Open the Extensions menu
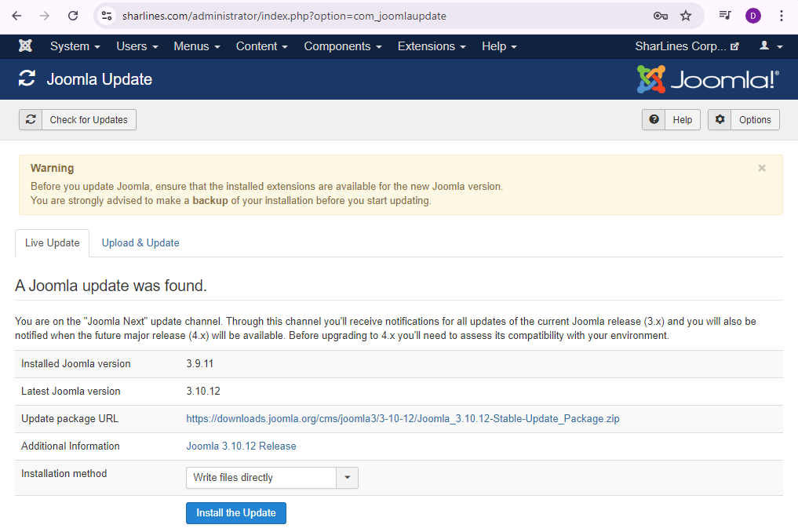Image resolution: width=798 pixels, height=532 pixels. (432, 46)
